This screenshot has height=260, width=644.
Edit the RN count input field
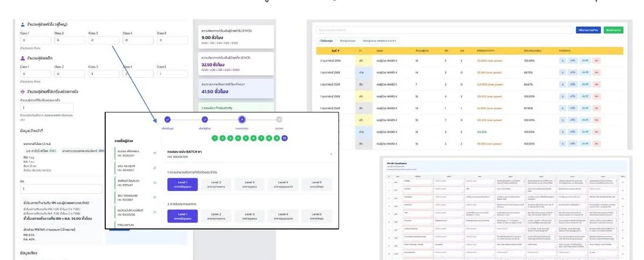pos(61,189)
